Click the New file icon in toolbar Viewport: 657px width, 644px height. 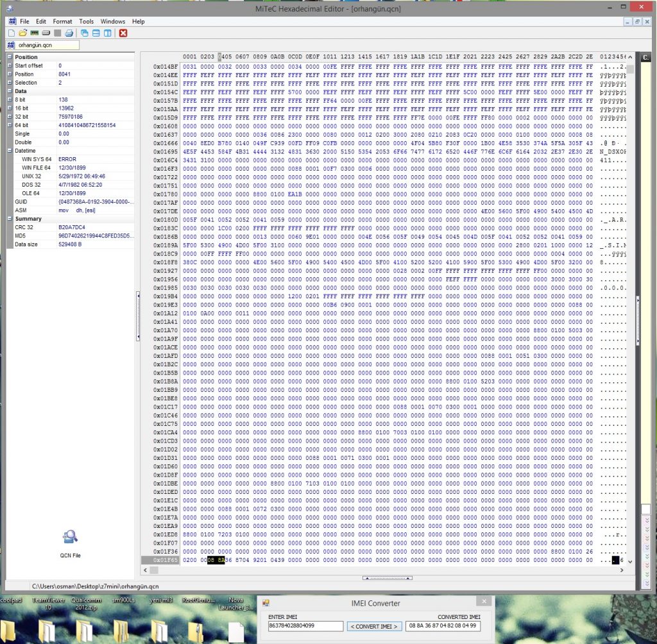[12, 33]
